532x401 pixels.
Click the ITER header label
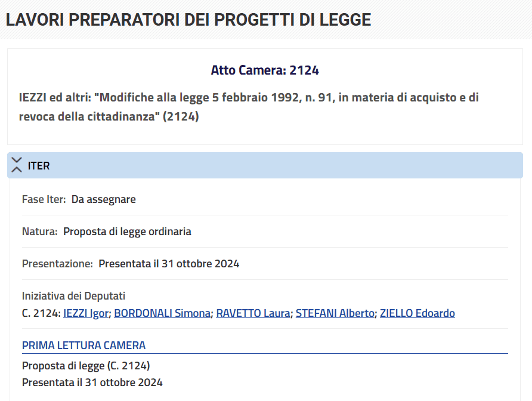(x=39, y=166)
